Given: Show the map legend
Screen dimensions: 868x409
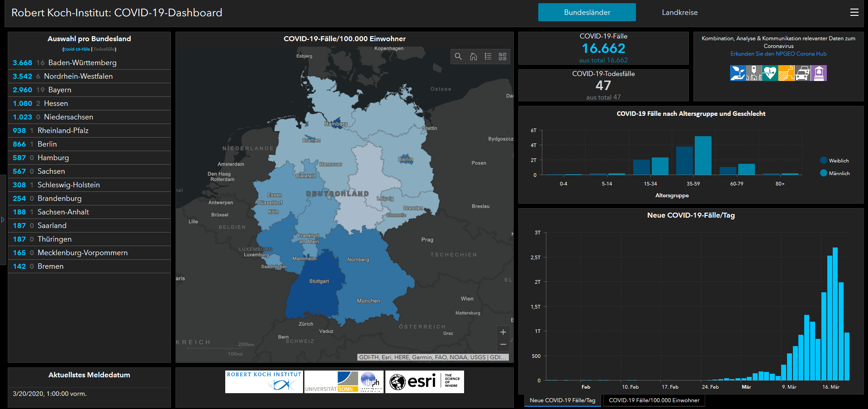Looking at the screenshot, I should [x=488, y=57].
